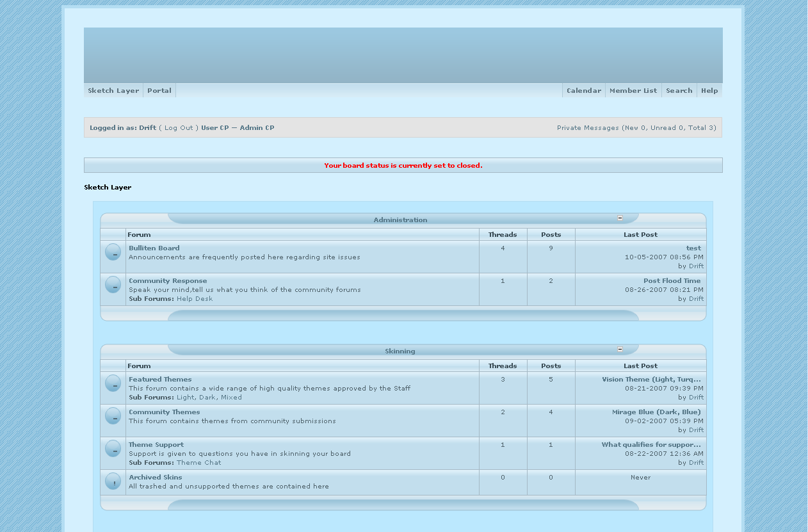
Task: Click the Theme Support forum status icon
Action: click(x=113, y=449)
